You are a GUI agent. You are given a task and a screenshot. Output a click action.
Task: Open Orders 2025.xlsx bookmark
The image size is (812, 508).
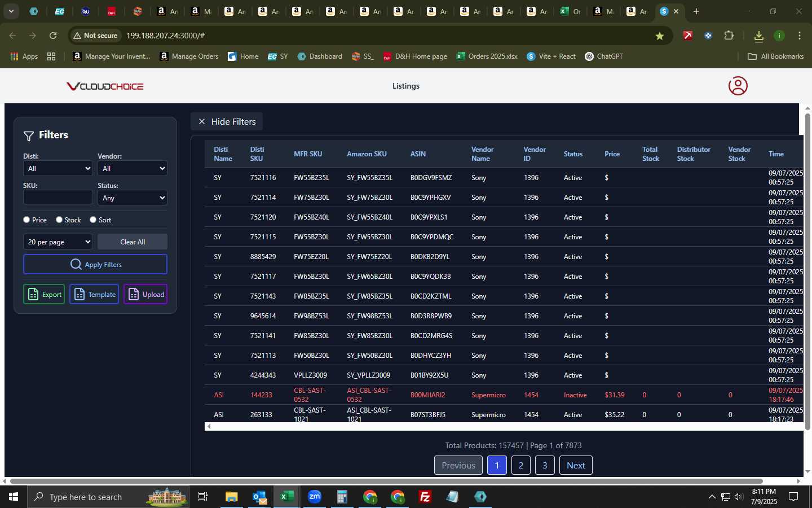click(487, 56)
